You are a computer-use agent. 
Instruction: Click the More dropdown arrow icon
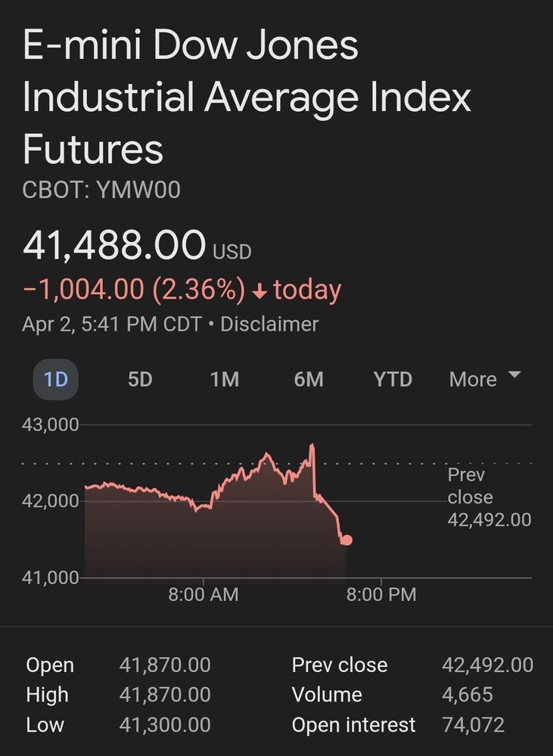515,375
